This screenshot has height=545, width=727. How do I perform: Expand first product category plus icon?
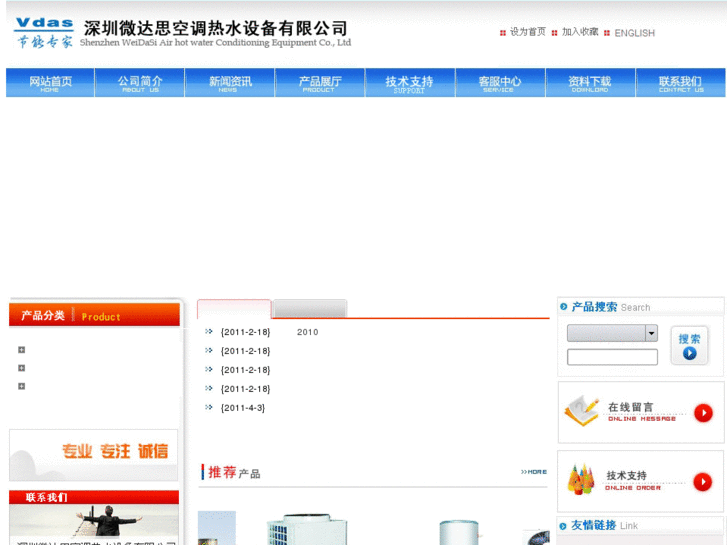pos(21,350)
